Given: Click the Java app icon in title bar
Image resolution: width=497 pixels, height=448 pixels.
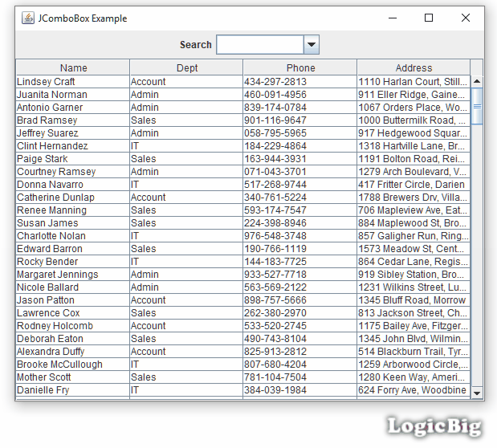Looking at the screenshot, I should pos(27,18).
